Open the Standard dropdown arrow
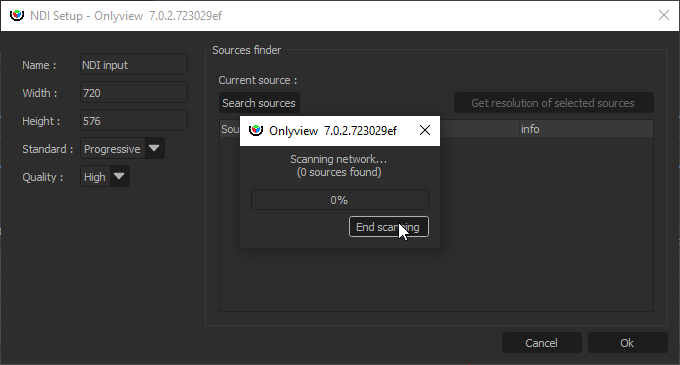The width and height of the screenshot is (680, 365). point(154,148)
